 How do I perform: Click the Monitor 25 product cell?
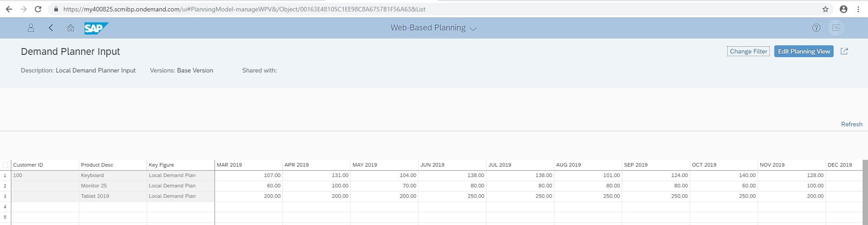(113, 186)
